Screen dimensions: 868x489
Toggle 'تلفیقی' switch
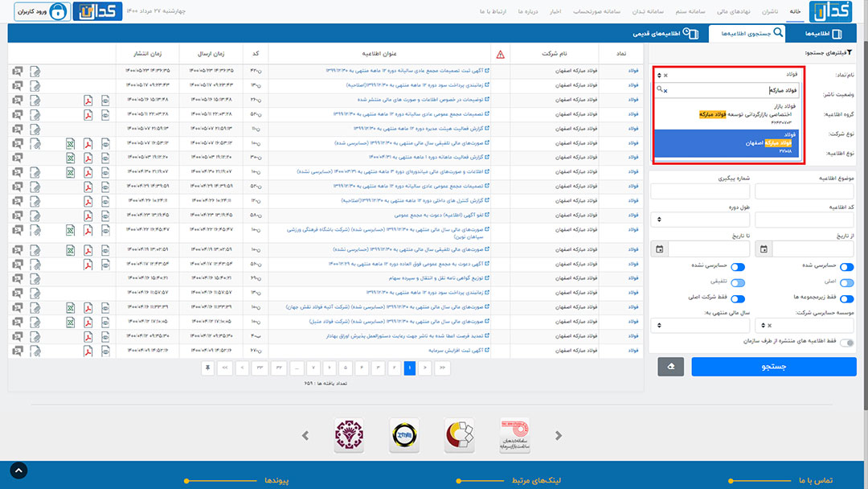[737, 283]
